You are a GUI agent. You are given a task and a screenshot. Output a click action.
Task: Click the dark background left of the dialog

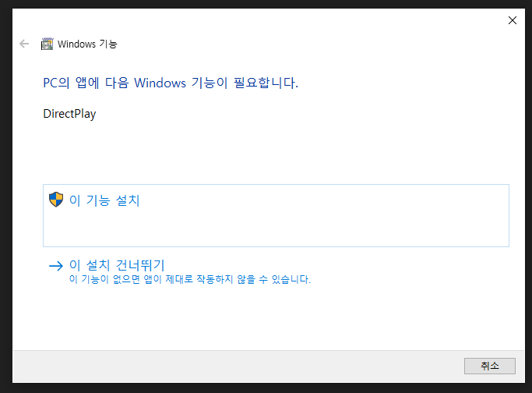coord(5,195)
